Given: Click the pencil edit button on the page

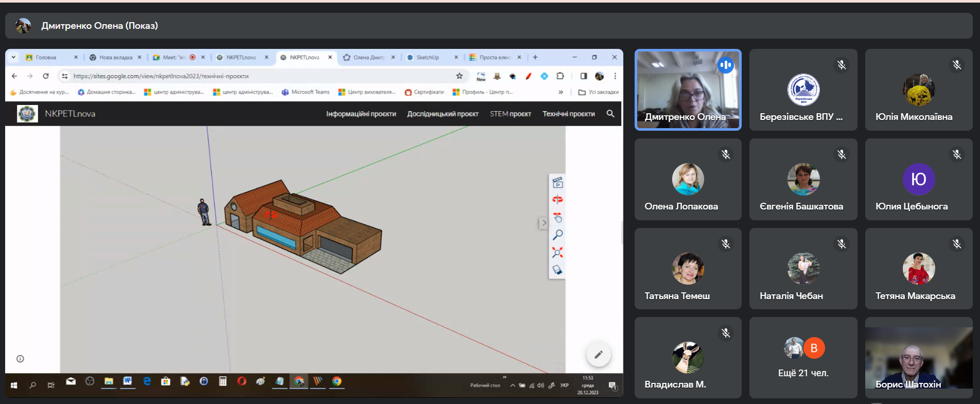Looking at the screenshot, I should click(598, 355).
